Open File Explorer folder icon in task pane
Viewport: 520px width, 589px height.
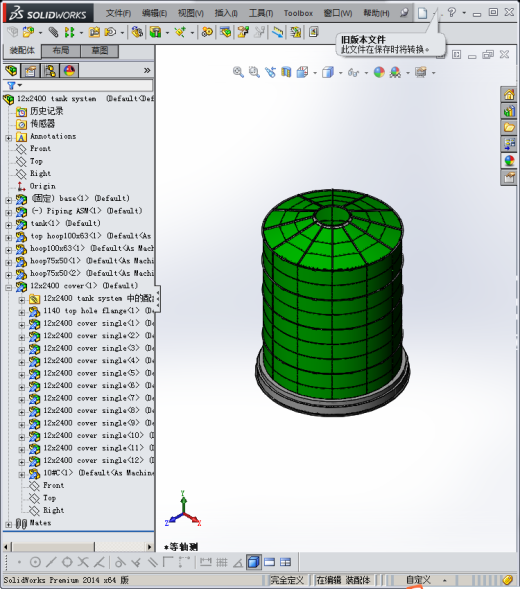pos(509,127)
